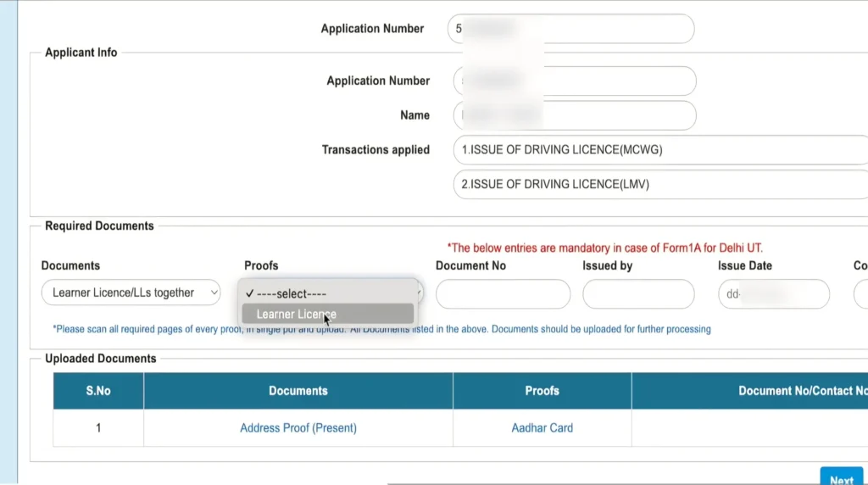
Task: Click the S.No column header
Action: tap(98, 391)
